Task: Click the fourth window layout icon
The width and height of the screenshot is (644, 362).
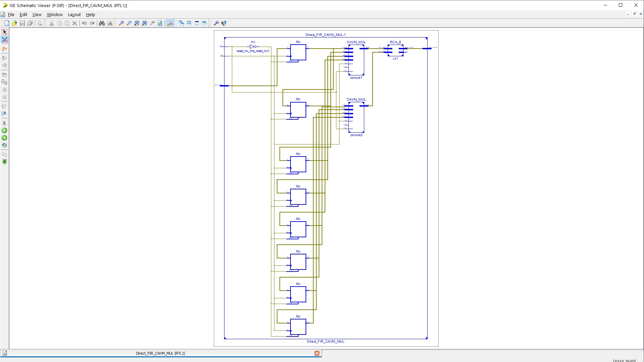Action: 204,23
